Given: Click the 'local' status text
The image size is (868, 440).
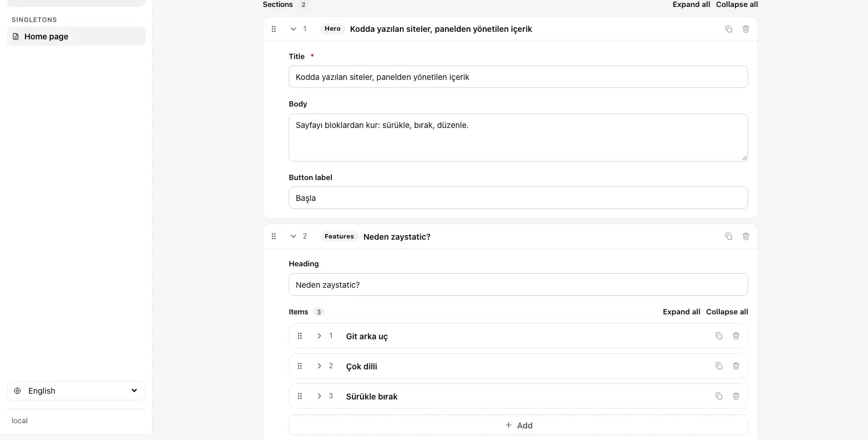Looking at the screenshot, I should click(x=20, y=421).
